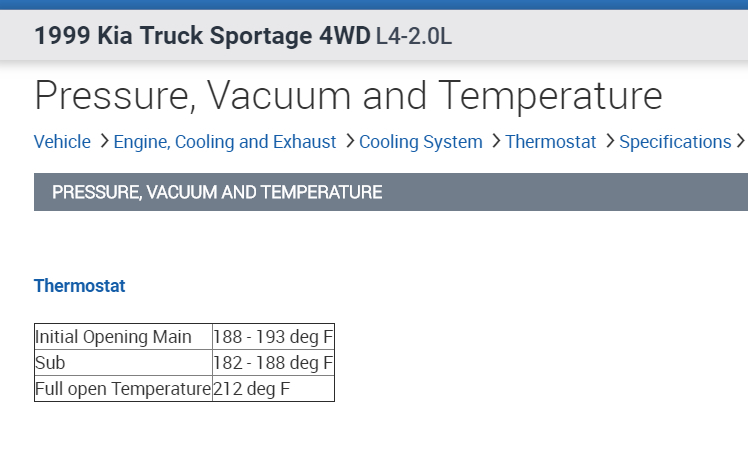Click the chevron arrow before Specifications breadcrumb
This screenshot has height=463, width=748.
tap(610, 141)
